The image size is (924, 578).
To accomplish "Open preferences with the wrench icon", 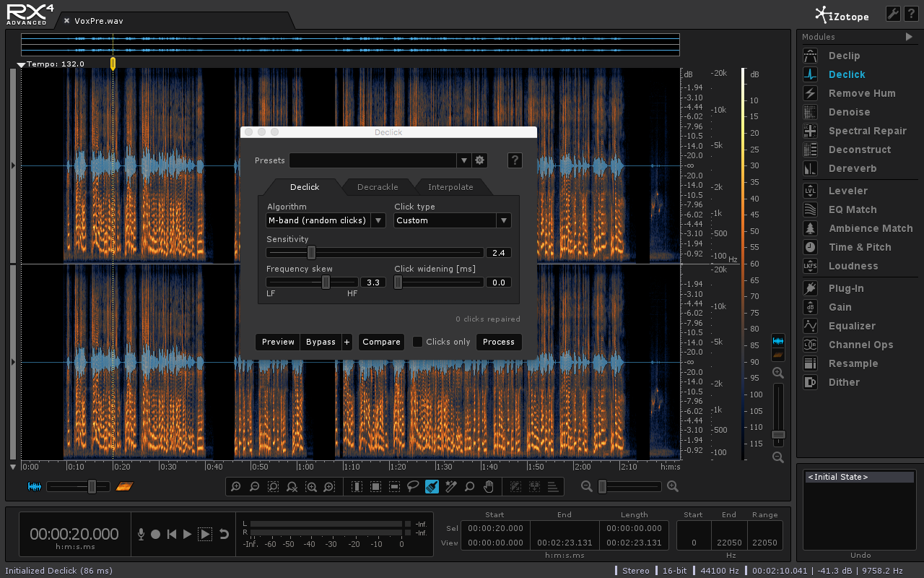I will 892,14.
